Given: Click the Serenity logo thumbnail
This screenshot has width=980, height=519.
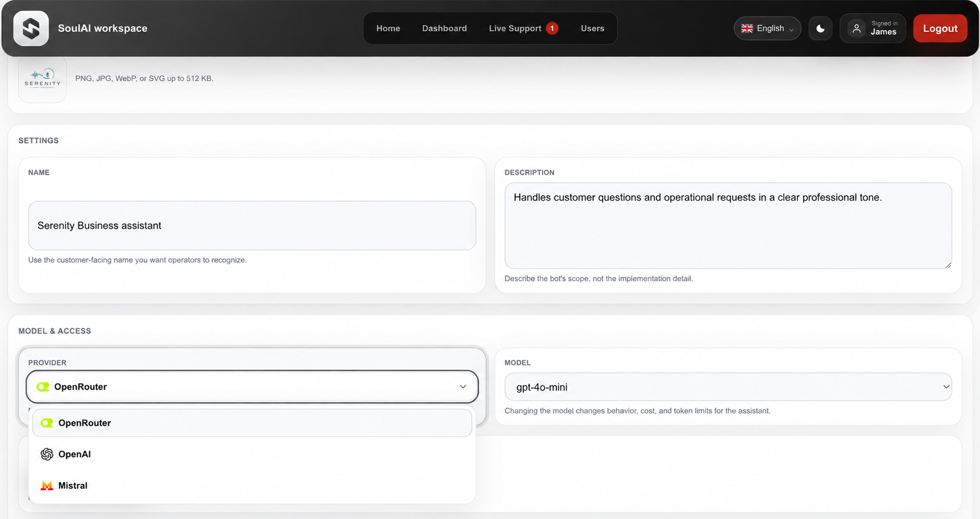Looking at the screenshot, I should pyautogui.click(x=43, y=79).
